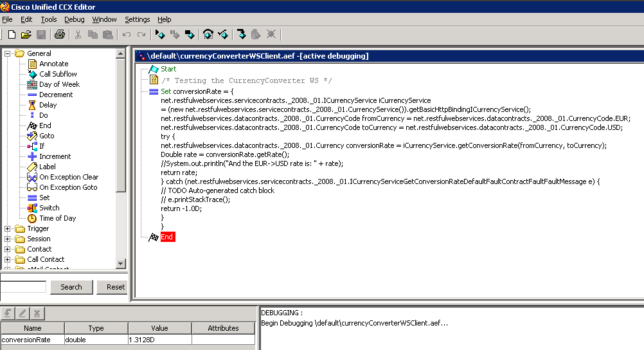This screenshot has height=350, width=644.
Task: Click the pencil edit variable button
Action: (22, 313)
